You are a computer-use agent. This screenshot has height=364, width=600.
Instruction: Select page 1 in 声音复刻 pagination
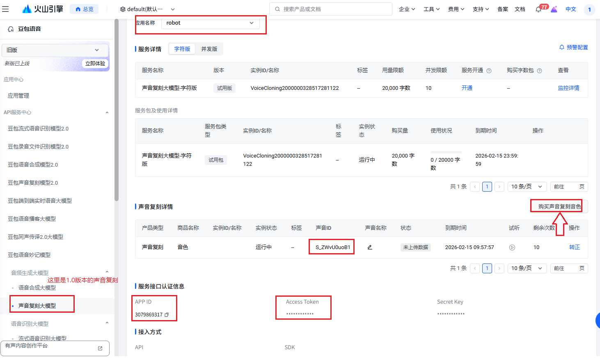point(487,268)
